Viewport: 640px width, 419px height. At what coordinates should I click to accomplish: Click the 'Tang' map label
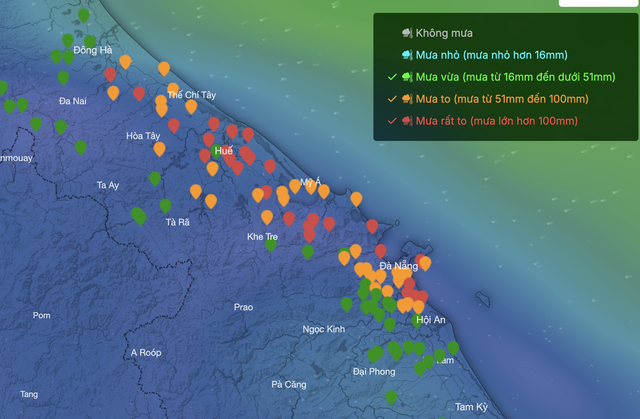click(29, 395)
